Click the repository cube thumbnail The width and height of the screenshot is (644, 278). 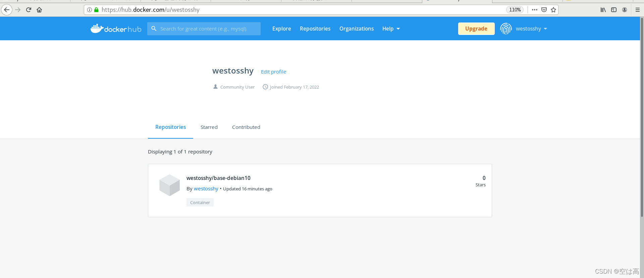[169, 185]
